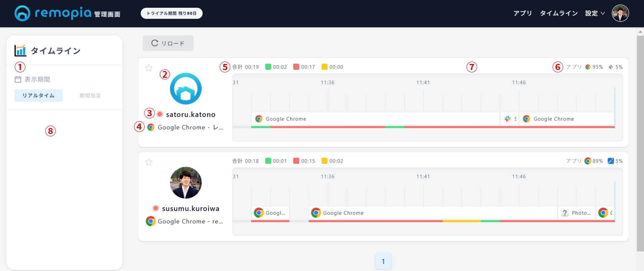The width and height of the screenshot is (644, 271).
Task: Click the trial period 残り90日 badge
Action: 171,13
